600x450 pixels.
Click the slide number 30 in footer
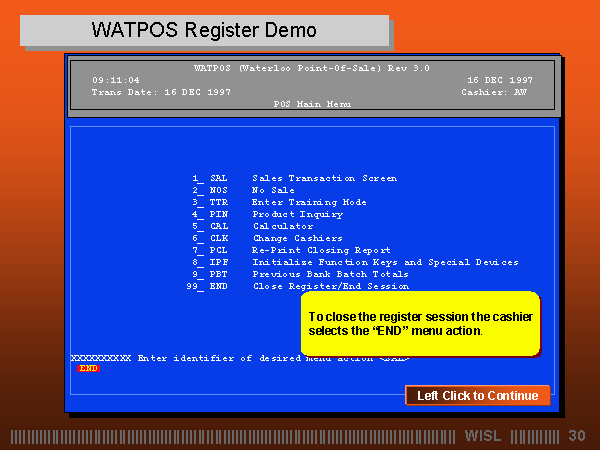tap(576, 436)
